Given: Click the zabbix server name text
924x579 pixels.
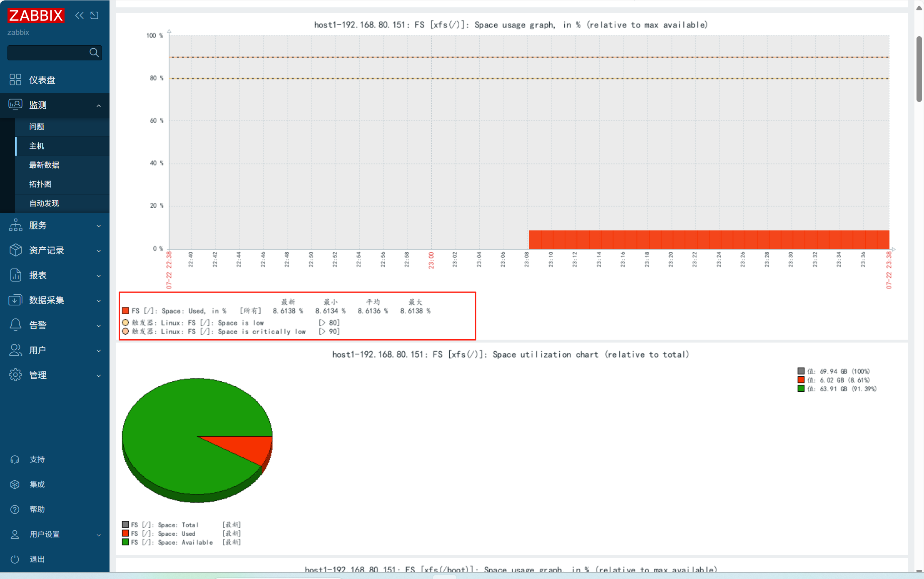Looking at the screenshot, I should 18,32.
